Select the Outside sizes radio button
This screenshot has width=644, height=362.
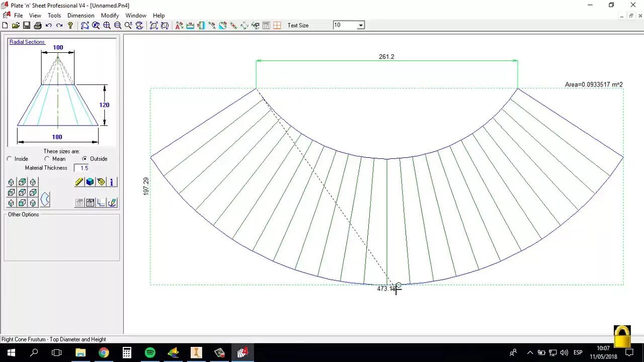click(85, 158)
